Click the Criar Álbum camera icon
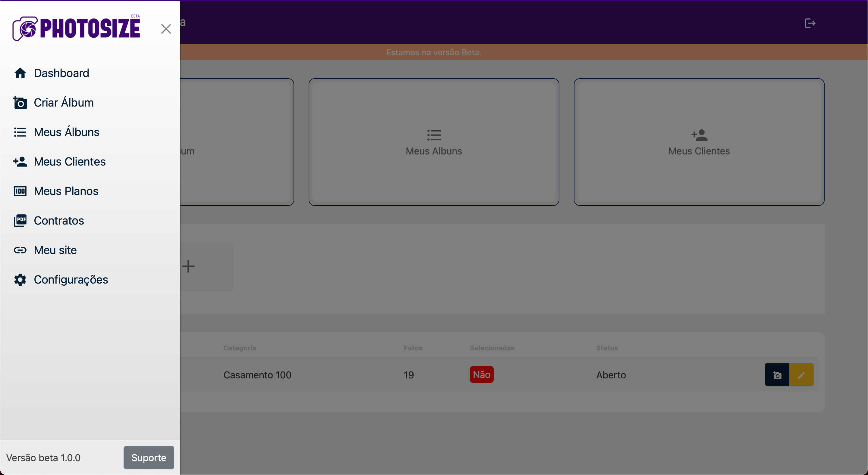868x475 pixels. tap(20, 103)
